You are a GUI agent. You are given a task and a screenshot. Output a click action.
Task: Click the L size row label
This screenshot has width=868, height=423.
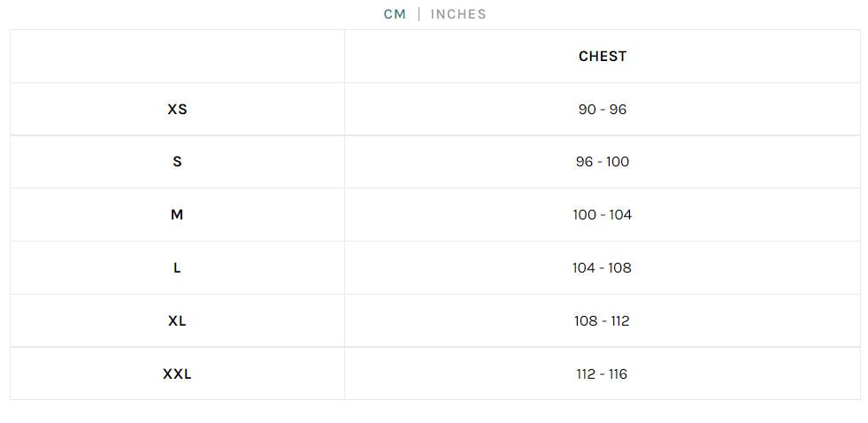[177, 268]
